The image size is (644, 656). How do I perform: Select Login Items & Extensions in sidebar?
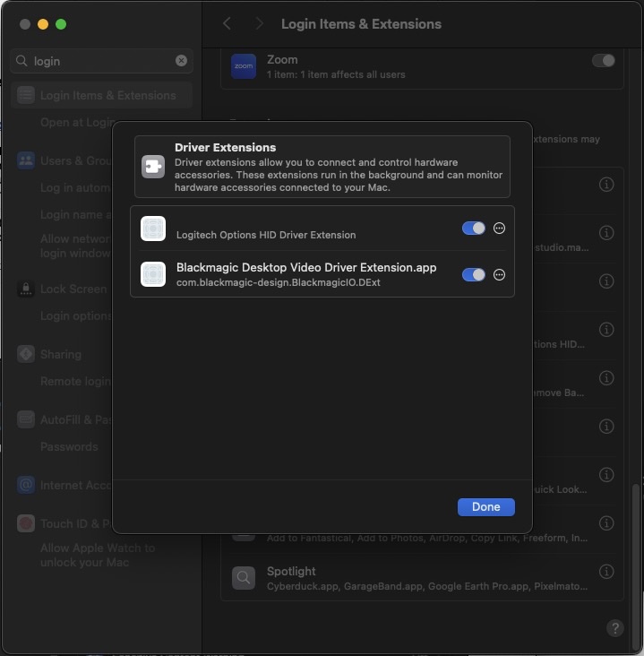tap(101, 95)
